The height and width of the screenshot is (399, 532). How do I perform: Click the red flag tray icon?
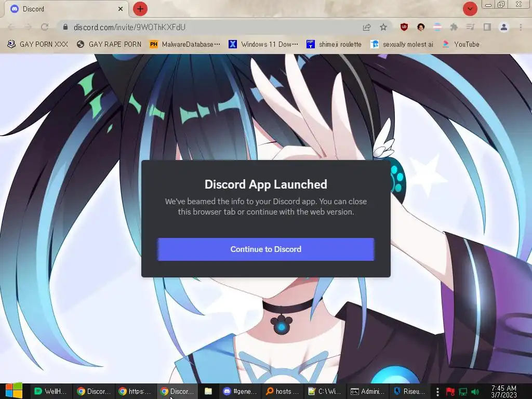coord(450,392)
